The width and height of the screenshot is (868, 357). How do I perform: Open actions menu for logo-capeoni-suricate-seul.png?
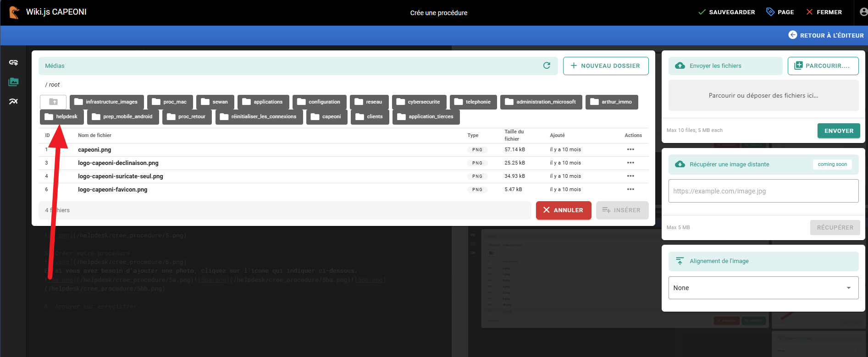point(630,176)
